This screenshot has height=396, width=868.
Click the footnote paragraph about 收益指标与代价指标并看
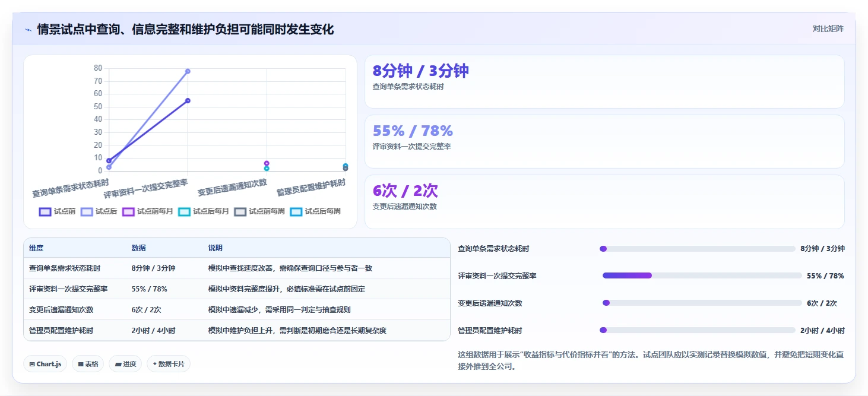coord(651,360)
